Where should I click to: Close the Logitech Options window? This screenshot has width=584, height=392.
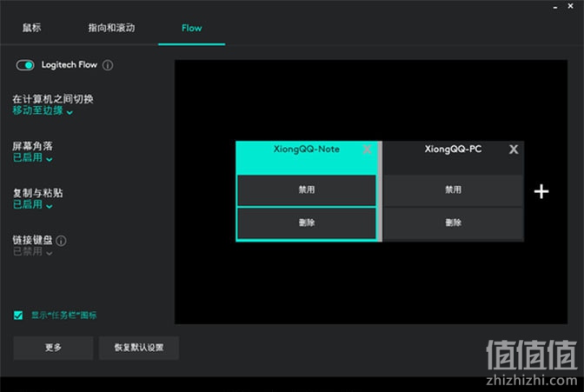[x=571, y=6]
